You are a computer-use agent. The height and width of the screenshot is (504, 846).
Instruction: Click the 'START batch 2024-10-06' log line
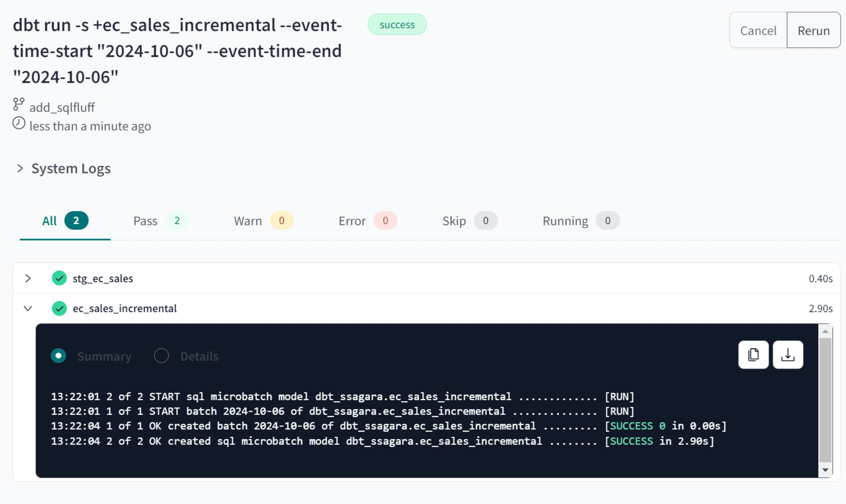[343, 411]
